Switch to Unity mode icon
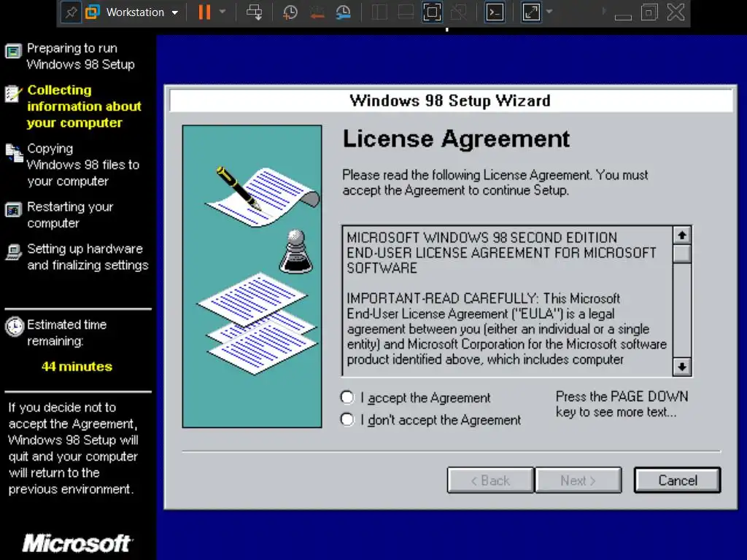This screenshot has width=747, height=560. [x=458, y=12]
